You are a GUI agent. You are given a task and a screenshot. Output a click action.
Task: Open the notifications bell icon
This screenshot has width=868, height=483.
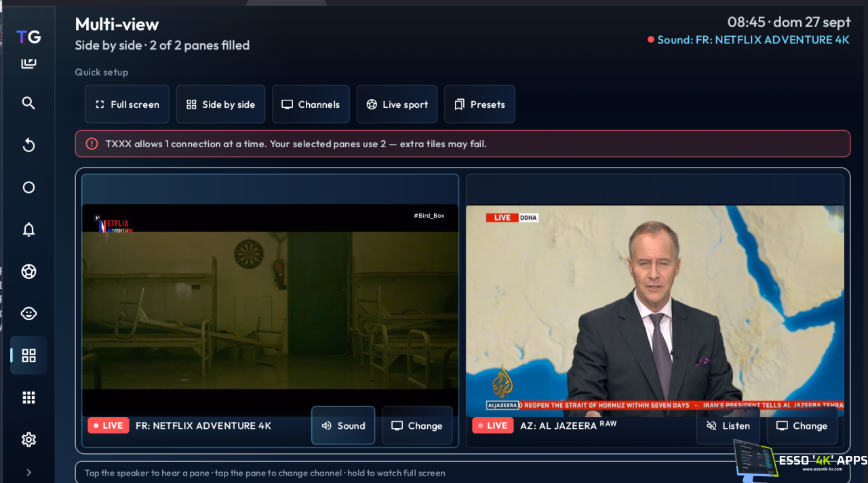point(28,229)
